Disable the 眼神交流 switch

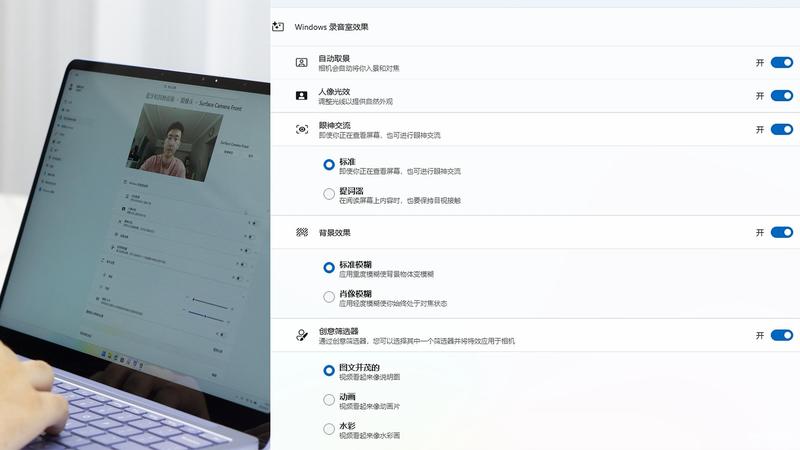click(x=782, y=130)
